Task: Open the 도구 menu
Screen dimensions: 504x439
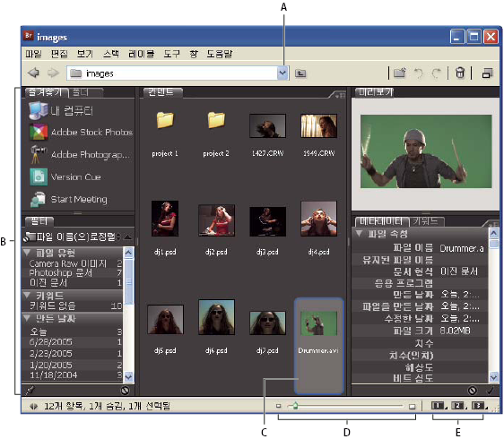Action: pyautogui.click(x=171, y=54)
